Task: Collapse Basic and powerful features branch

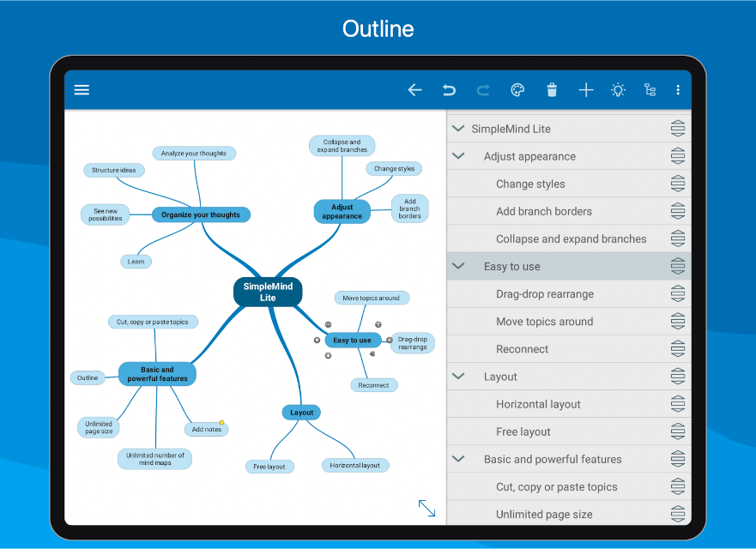Action: click(458, 459)
